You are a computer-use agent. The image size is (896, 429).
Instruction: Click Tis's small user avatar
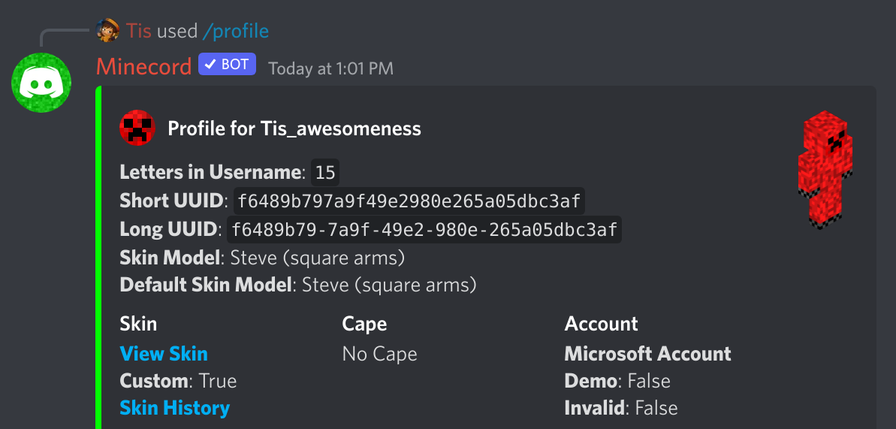[x=108, y=30]
